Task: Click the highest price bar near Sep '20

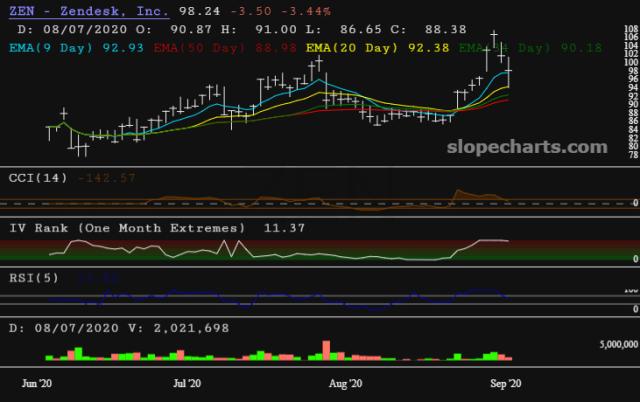Action: pos(494,39)
